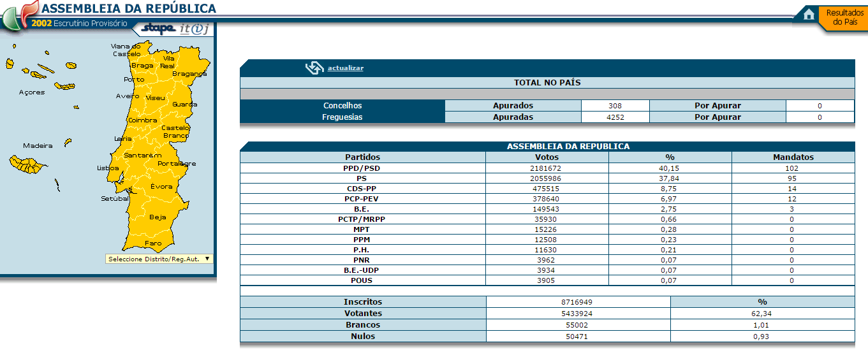Viewport: 868px width, 355px height.
Task: Click the actualizar link
Action: (346, 68)
